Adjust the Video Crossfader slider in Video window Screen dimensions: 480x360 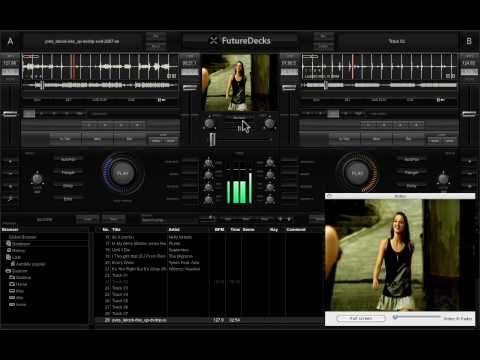417,317
